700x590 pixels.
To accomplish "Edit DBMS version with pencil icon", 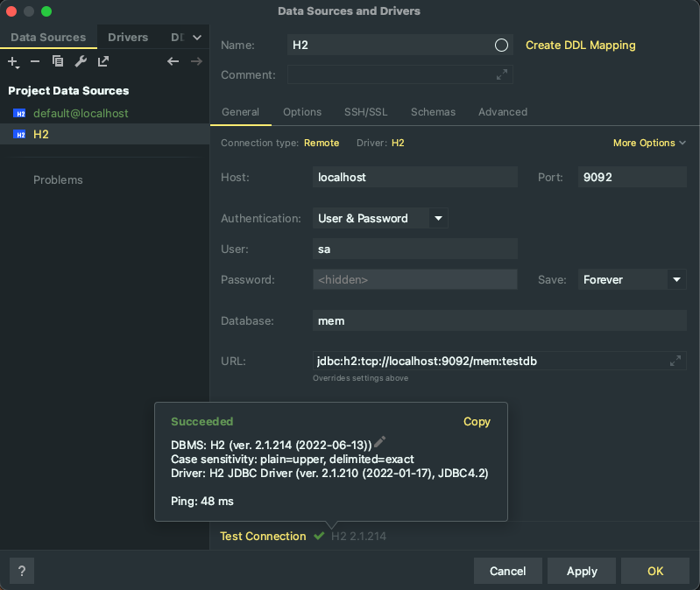I will pyautogui.click(x=379, y=442).
